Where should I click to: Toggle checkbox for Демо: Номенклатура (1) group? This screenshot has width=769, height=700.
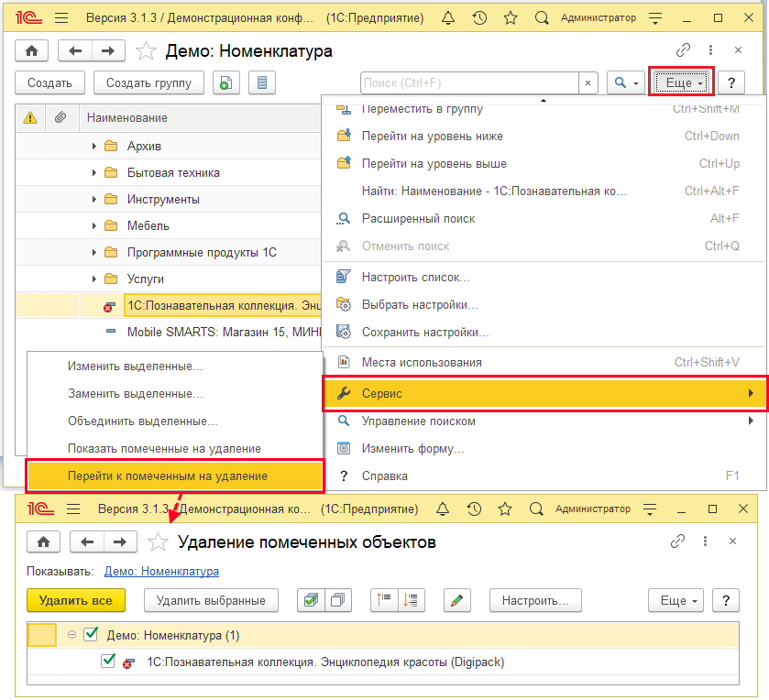pos(91,634)
